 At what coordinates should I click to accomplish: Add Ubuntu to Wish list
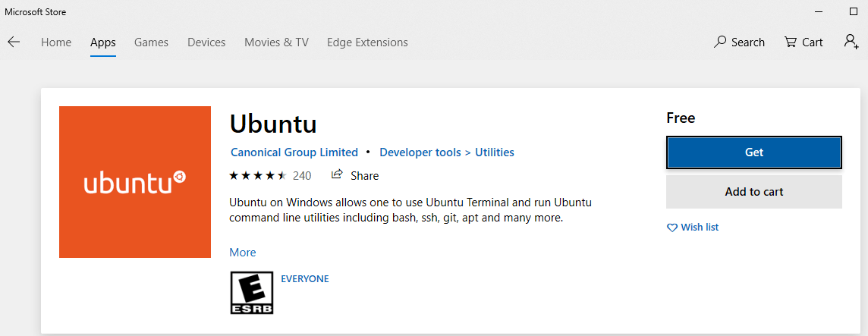(693, 228)
